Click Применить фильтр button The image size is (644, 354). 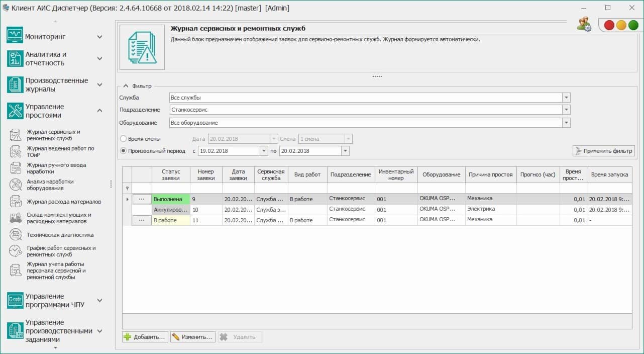pos(604,151)
